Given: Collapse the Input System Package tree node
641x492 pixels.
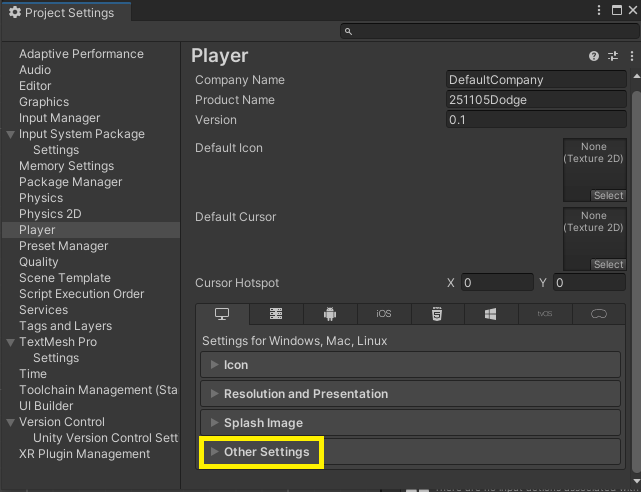Looking at the screenshot, I should pos(11,134).
